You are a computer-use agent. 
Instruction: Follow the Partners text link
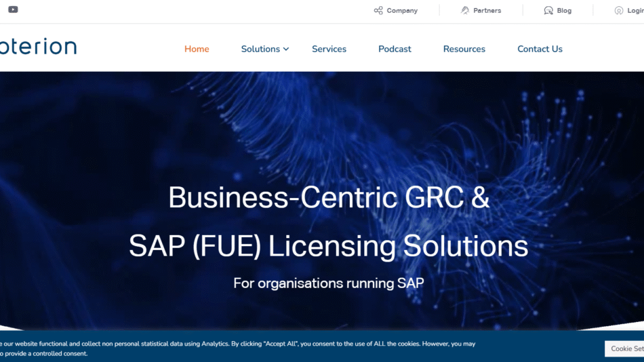coord(487,11)
